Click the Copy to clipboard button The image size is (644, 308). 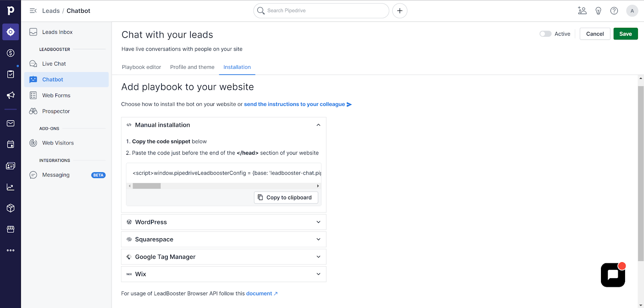coord(286,197)
